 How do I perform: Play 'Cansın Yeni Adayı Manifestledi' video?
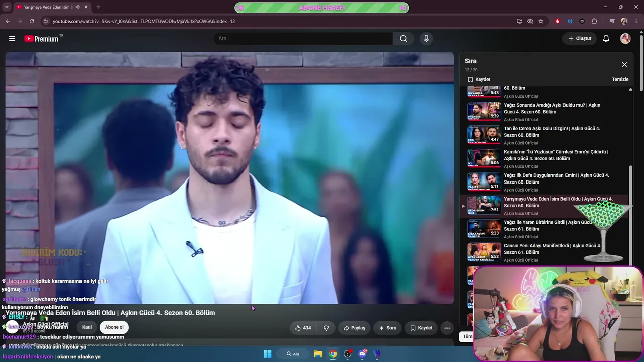click(x=552, y=249)
